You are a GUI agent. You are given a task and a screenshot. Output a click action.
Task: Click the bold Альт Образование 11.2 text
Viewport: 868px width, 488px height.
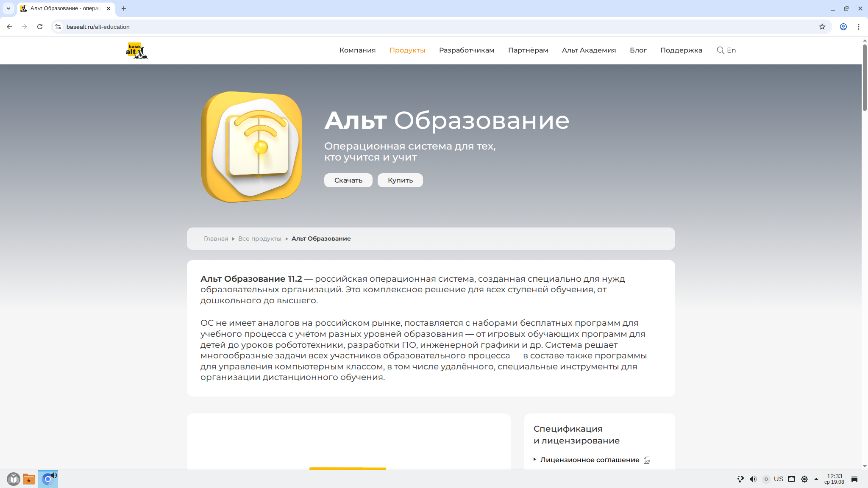click(x=251, y=279)
